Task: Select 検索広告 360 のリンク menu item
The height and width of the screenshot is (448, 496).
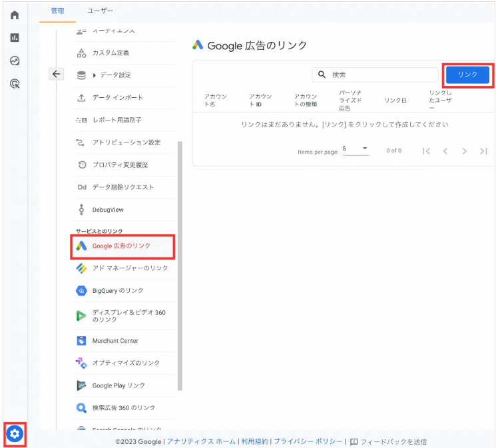Action: click(123, 408)
